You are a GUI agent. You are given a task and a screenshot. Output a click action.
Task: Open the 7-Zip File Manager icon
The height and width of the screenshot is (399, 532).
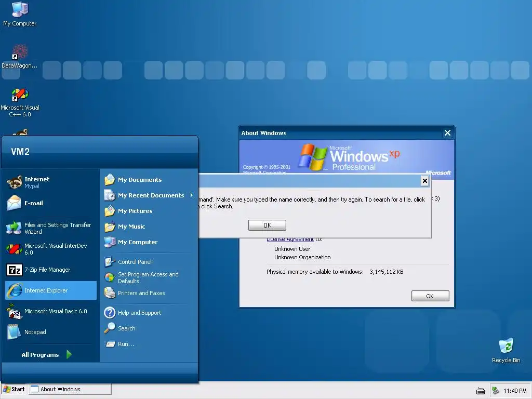(x=14, y=270)
